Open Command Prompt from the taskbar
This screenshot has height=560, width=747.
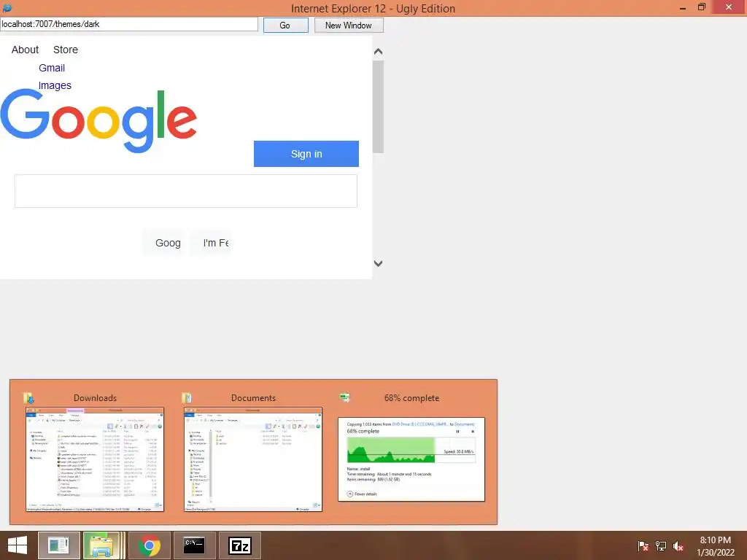coord(194,545)
